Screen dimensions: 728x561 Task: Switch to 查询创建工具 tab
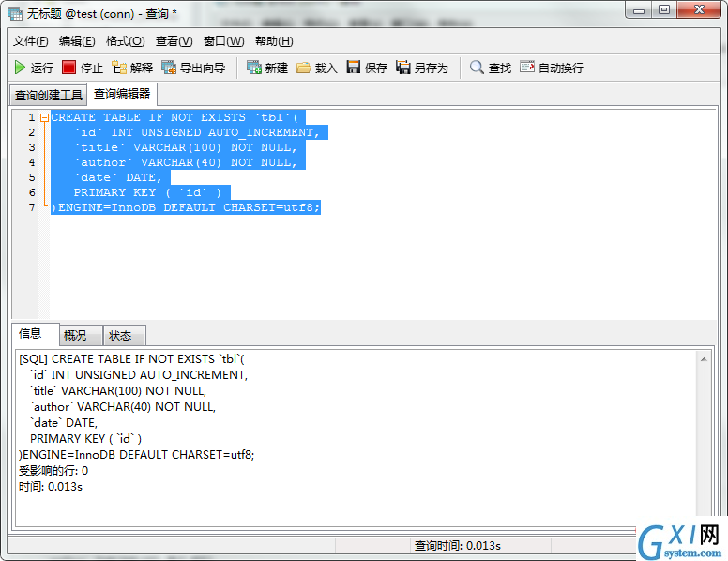(48, 95)
